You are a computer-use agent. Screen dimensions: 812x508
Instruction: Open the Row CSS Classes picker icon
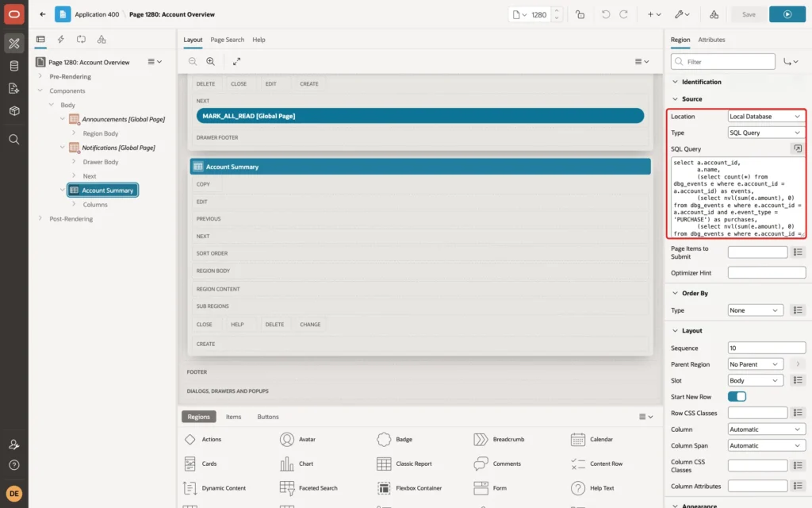(798, 413)
